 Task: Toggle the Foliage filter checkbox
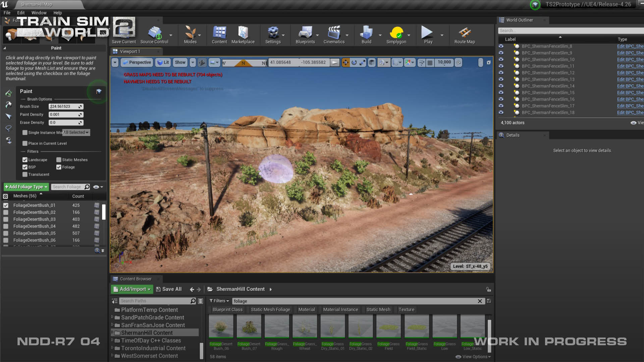click(59, 167)
